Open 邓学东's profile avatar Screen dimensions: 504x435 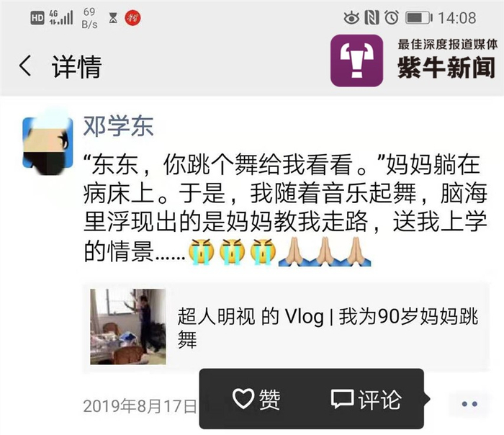[x=48, y=143]
